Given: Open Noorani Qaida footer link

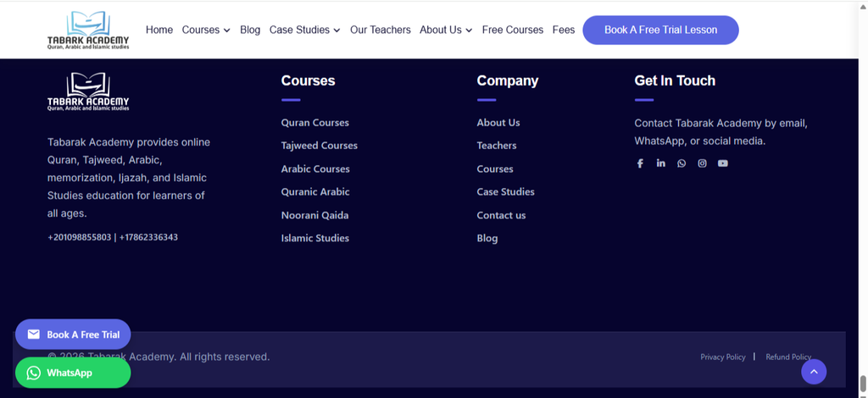Looking at the screenshot, I should click(x=315, y=215).
